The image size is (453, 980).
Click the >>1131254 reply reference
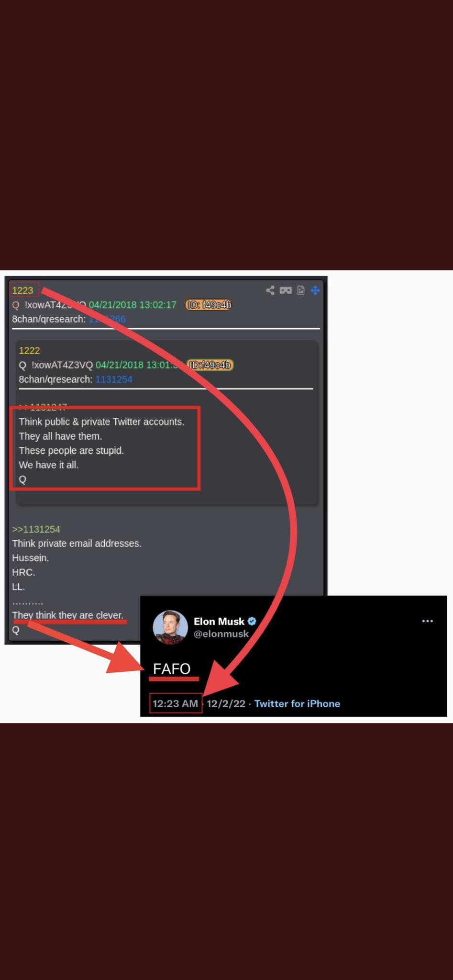coord(36,529)
